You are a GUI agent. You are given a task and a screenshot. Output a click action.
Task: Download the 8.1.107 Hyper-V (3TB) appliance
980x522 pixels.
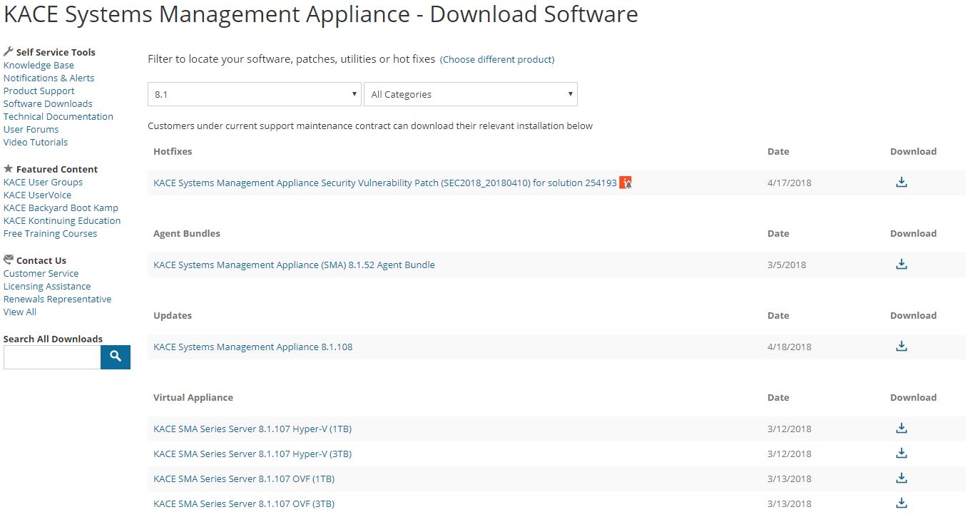(902, 453)
